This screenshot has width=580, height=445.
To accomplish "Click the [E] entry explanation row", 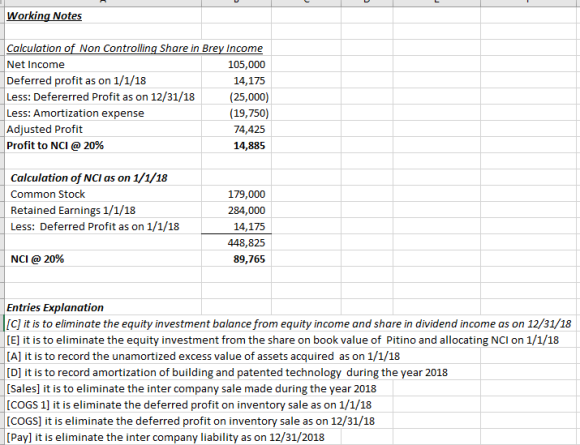I will (x=283, y=340).
